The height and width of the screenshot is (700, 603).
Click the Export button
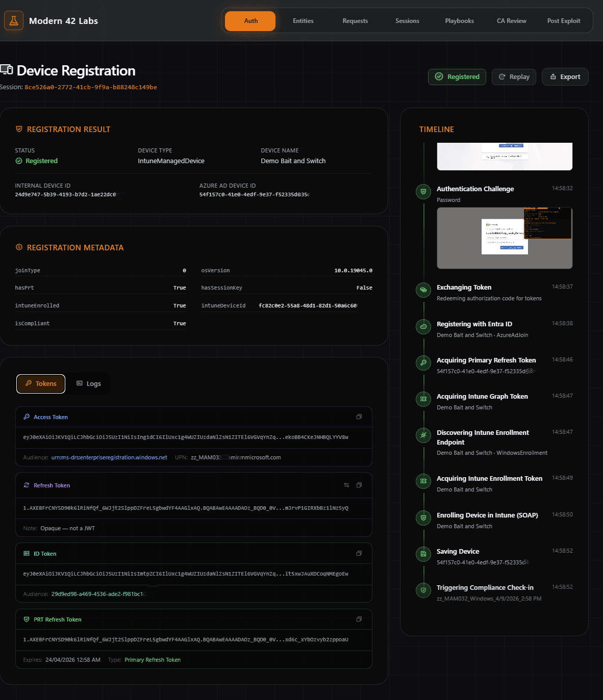click(x=565, y=77)
